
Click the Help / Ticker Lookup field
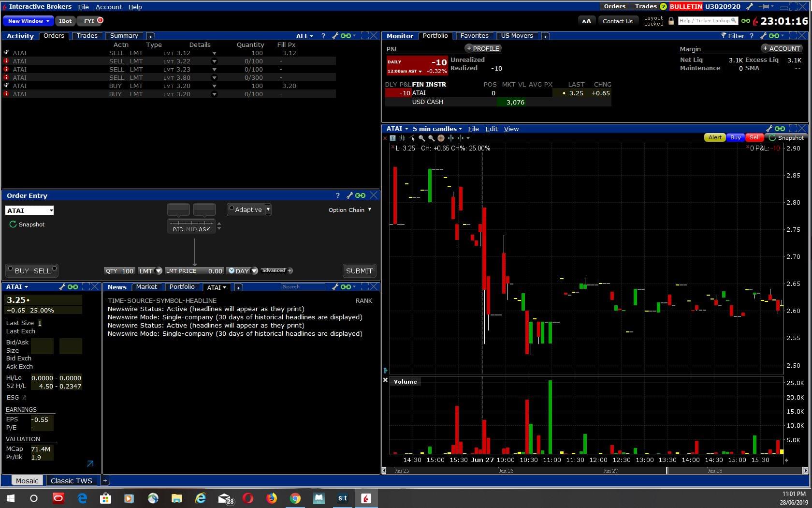coord(708,21)
